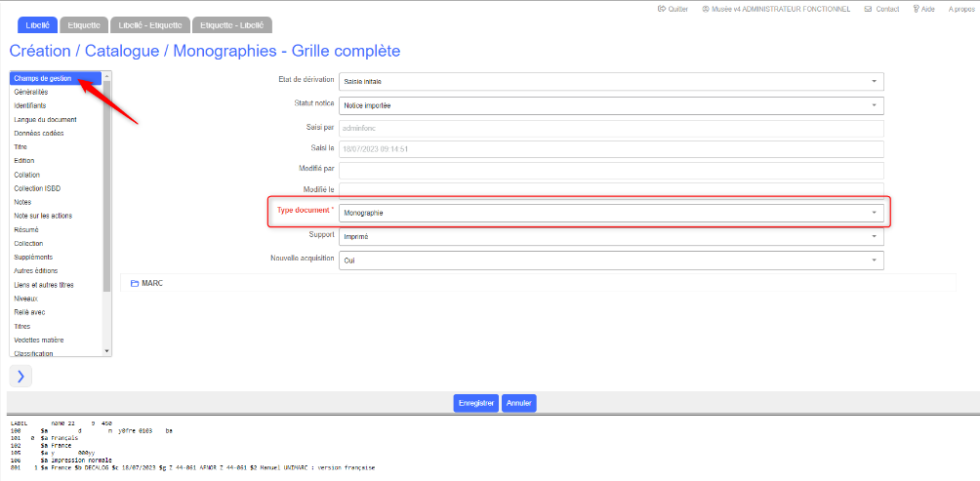The width and height of the screenshot is (980, 481).
Task: Switch to the Libellé - Etiquette tab
Action: [149, 24]
